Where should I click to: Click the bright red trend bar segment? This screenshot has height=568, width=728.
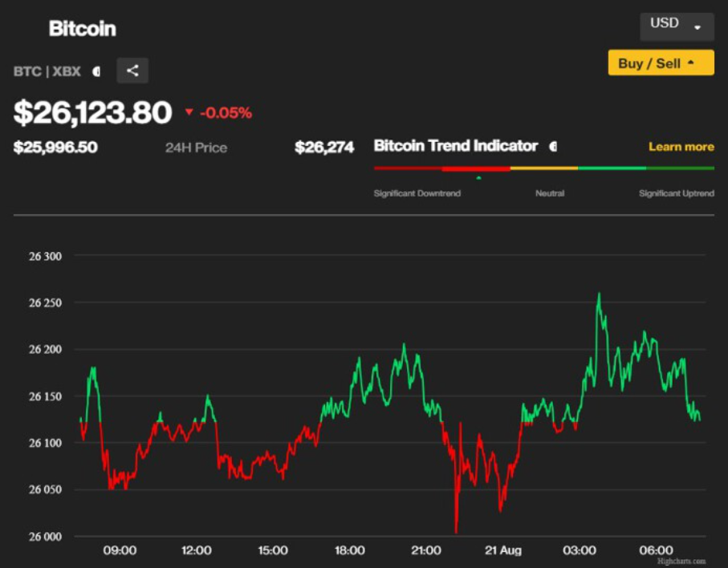click(476, 169)
